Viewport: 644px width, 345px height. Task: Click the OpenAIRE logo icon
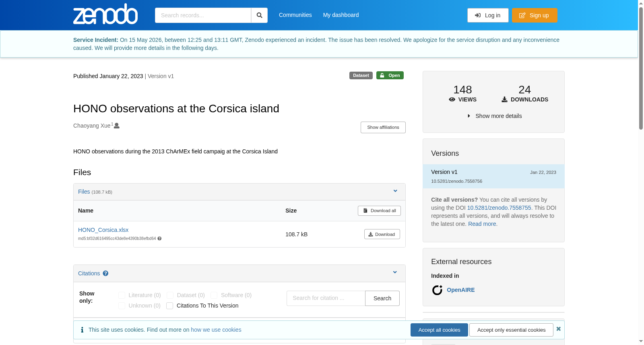pos(438,290)
